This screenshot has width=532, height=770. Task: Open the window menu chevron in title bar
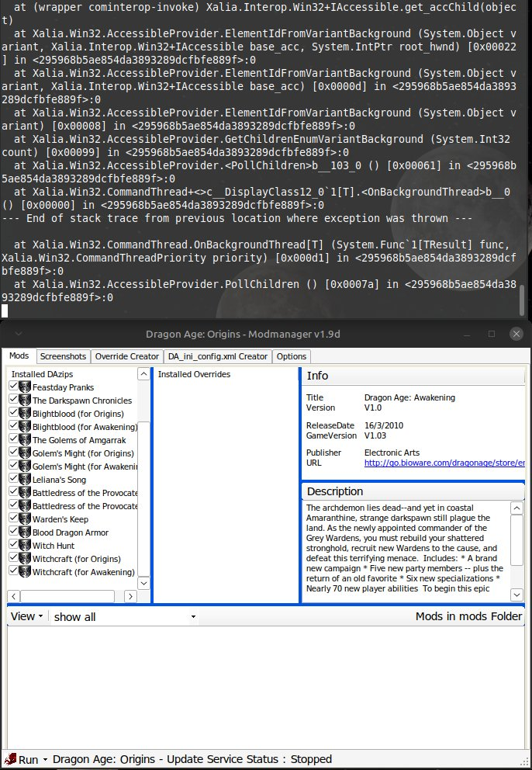(18, 334)
